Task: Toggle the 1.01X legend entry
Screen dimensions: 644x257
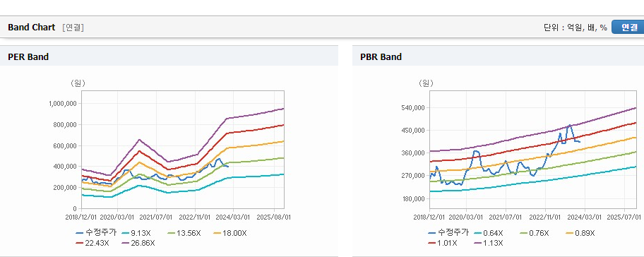Action: click(443, 243)
